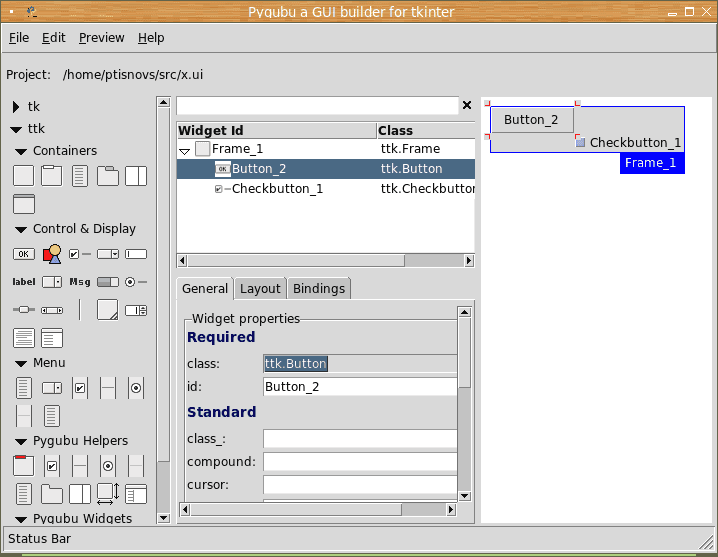Pick the Labelframe container icon in Containers

[51, 176]
